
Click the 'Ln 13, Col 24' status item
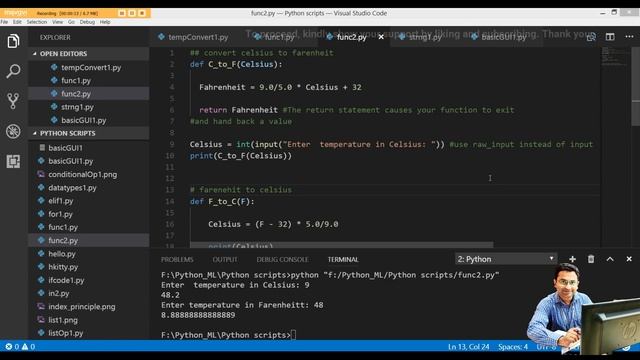point(468,347)
